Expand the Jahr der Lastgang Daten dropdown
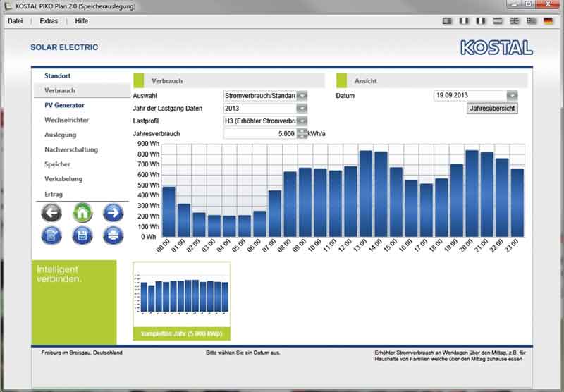564x392 pixels. (x=302, y=109)
